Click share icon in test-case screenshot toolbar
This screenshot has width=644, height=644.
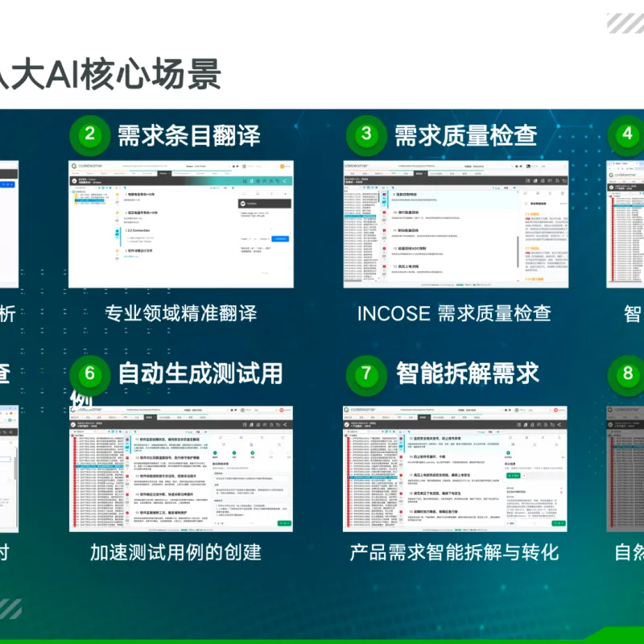tap(285, 425)
